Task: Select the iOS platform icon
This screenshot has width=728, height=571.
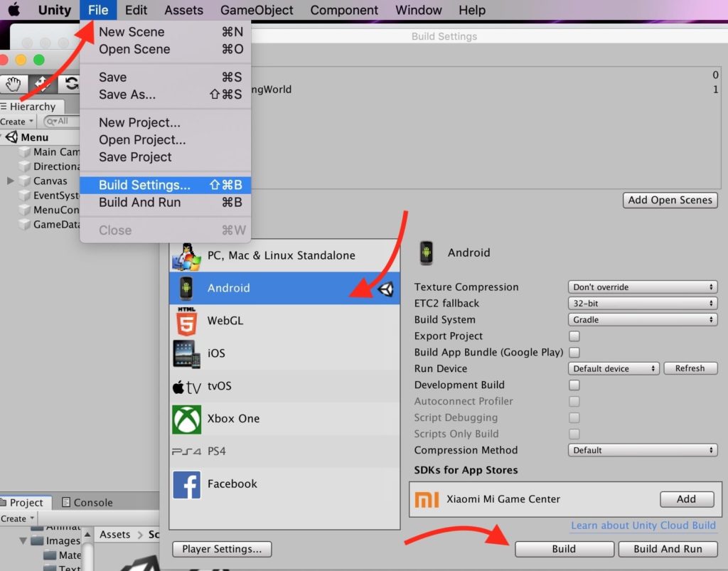Action: coord(186,353)
